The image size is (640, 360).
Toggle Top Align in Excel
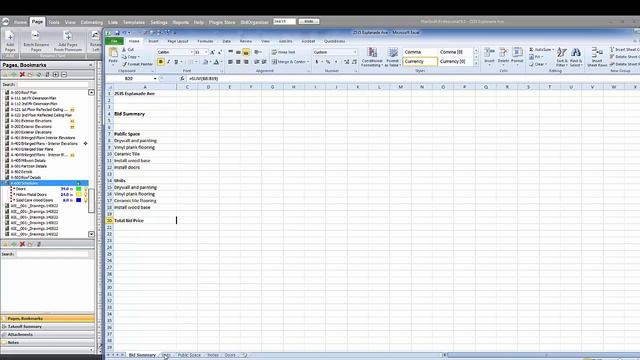pos(231,52)
